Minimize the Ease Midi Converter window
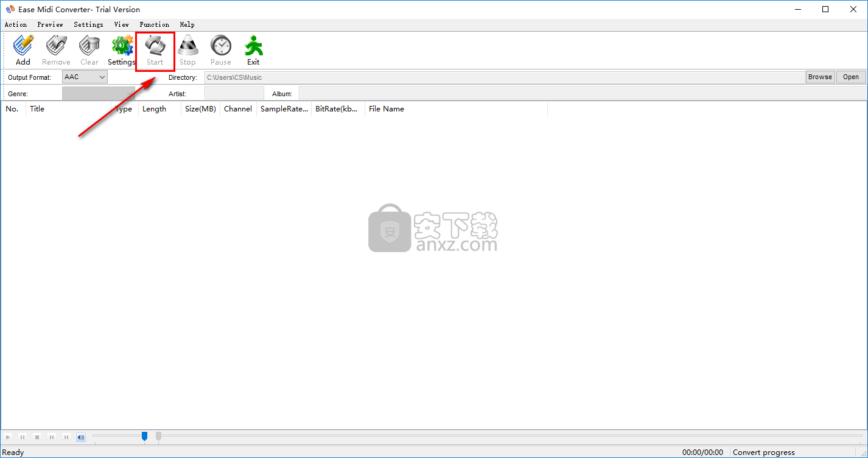The height and width of the screenshot is (458, 868). 797,9
